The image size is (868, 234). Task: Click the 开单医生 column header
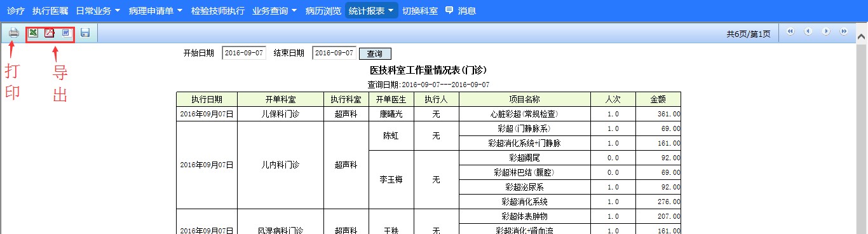391,99
